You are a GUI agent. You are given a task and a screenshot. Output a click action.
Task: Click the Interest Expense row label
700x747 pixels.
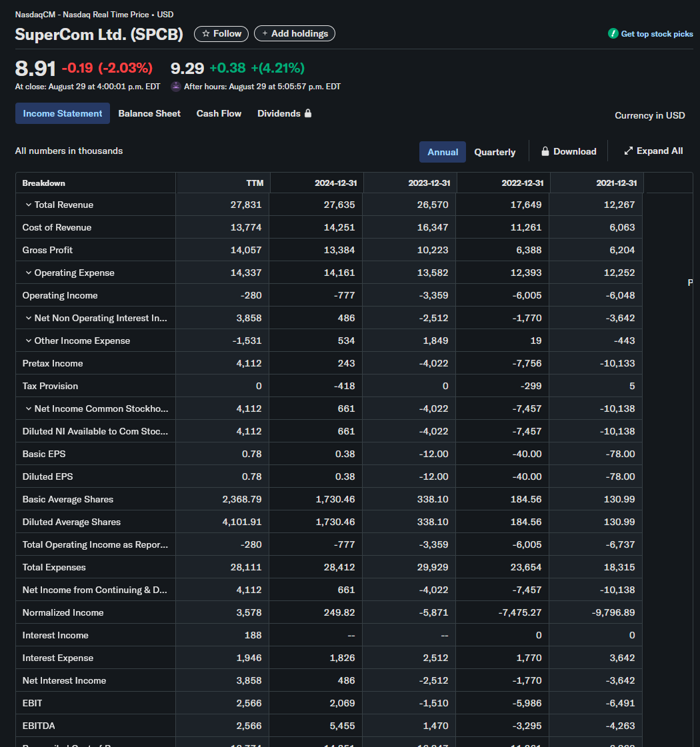pyautogui.click(x=57, y=658)
